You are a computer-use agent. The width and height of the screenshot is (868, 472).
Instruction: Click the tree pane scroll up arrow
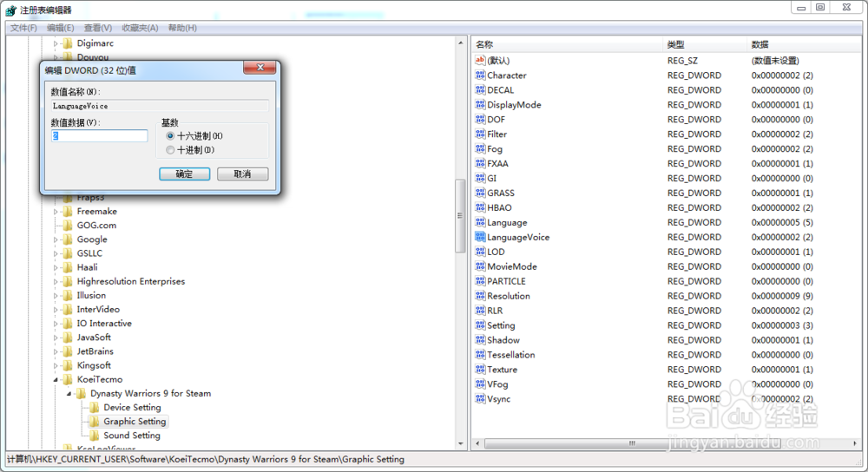461,43
